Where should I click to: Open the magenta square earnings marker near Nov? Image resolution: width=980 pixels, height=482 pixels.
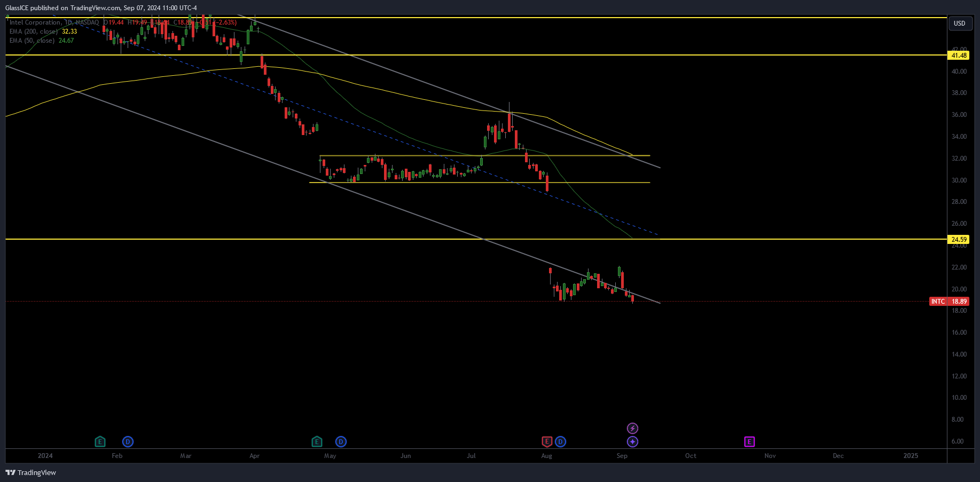point(749,441)
